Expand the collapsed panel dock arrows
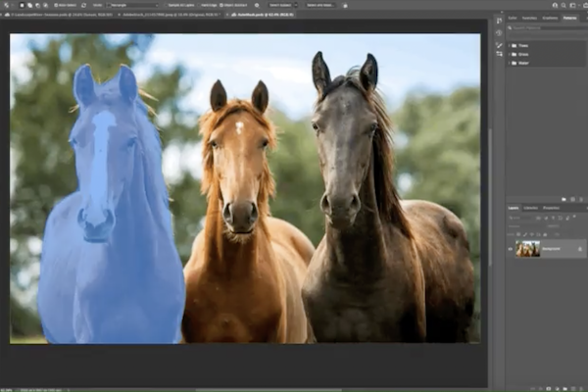The width and height of the screenshot is (588, 392). [502, 13]
